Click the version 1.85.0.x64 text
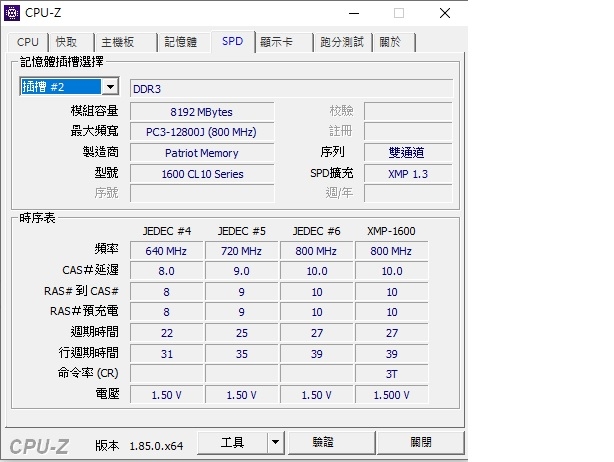The height and width of the screenshot is (462, 614). click(x=156, y=446)
